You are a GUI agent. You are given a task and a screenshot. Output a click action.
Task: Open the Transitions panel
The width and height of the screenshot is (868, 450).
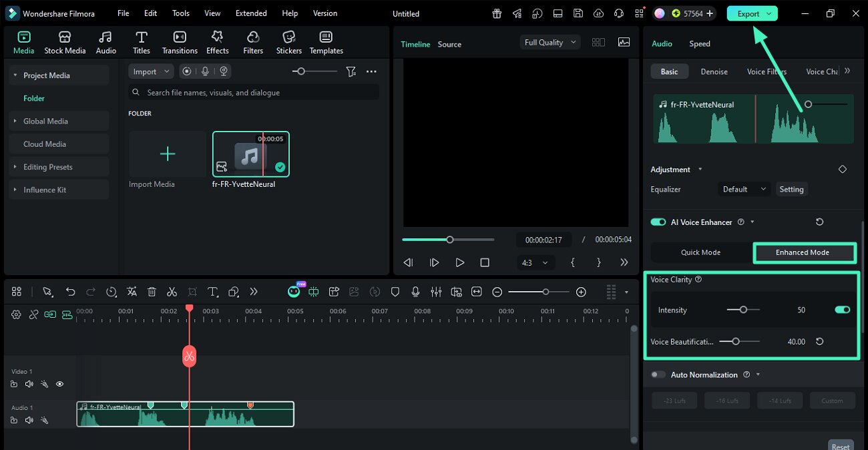(x=180, y=43)
